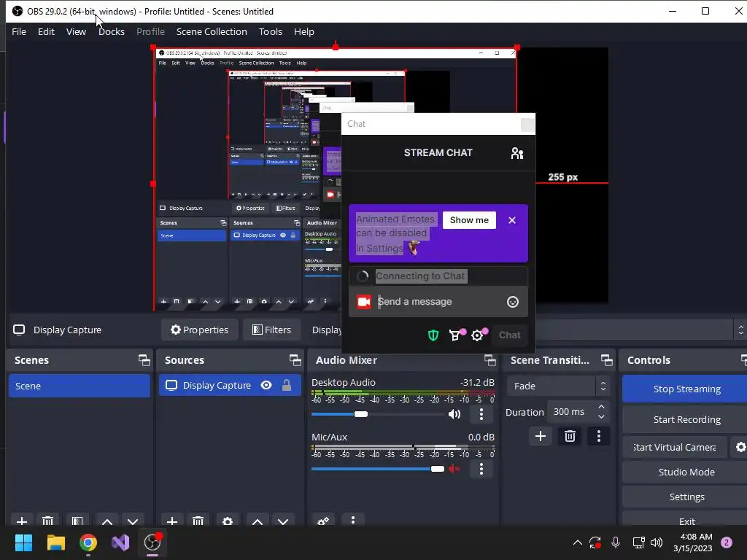The height and width of the screenshot is (560, 747).
Task: Open channel points rewards icon in chat
Action: 455,335
